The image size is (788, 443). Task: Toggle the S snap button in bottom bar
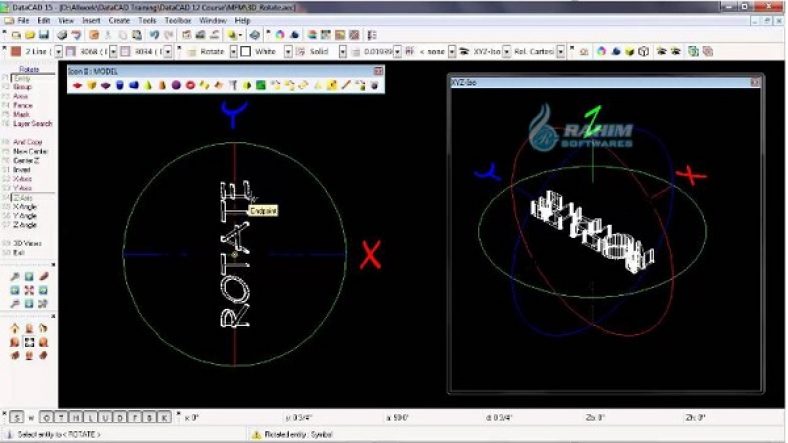[x=16, y=416]
